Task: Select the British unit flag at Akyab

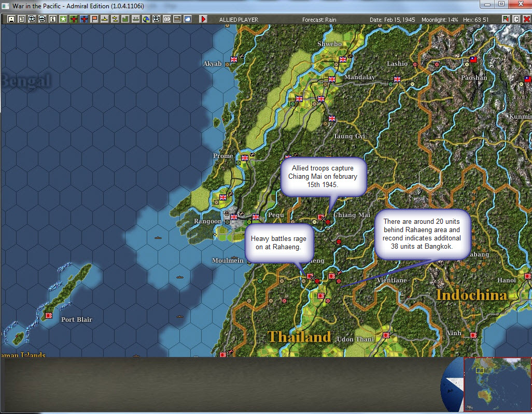Action: 234,60
